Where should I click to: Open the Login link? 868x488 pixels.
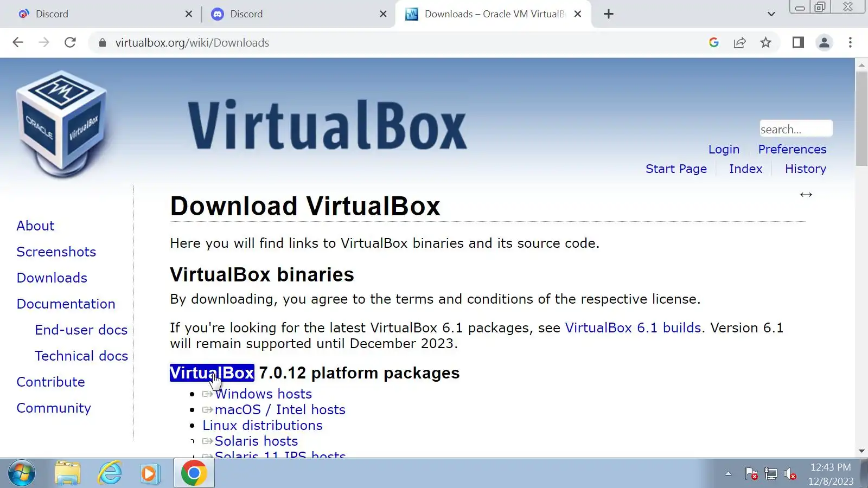point(724,149)
